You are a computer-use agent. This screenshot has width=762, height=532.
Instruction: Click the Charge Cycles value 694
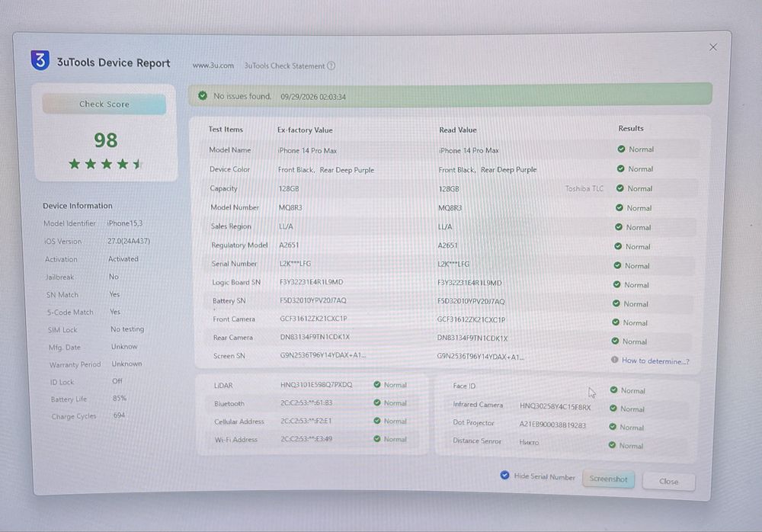pos(119,415)
